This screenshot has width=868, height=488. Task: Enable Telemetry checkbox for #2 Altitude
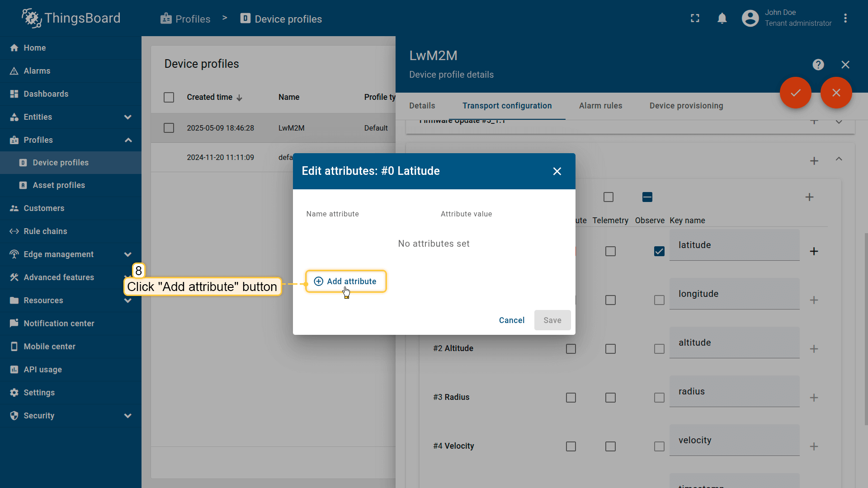tap(610, 349)
